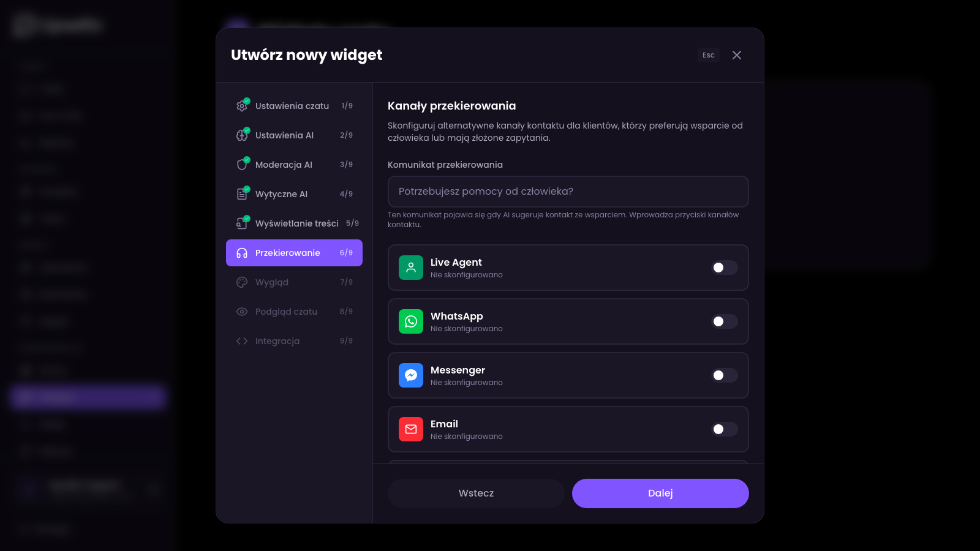
Task: Click the red Email envelope icon
Action: point(411,429)
